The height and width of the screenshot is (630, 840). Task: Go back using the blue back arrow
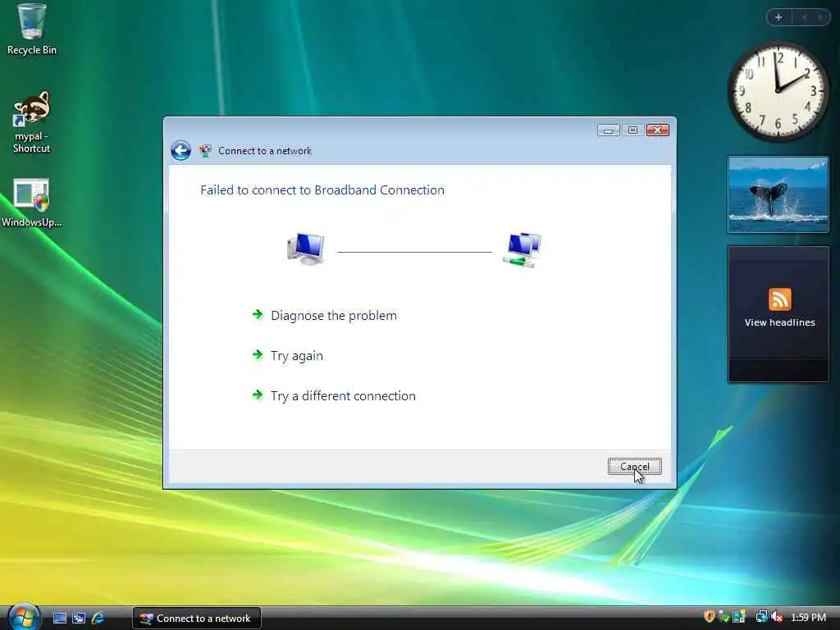click(181, 151)
